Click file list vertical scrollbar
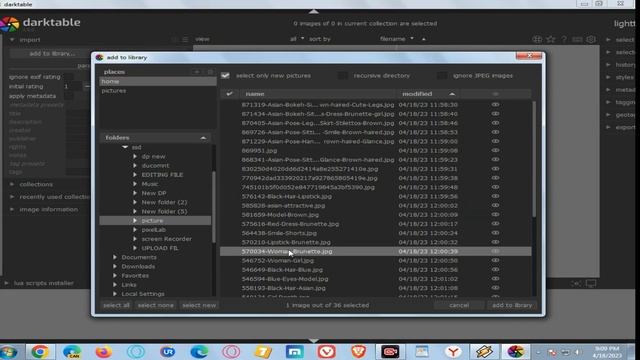The width and height of the screenshot is (640, 360). coord(534,159)
